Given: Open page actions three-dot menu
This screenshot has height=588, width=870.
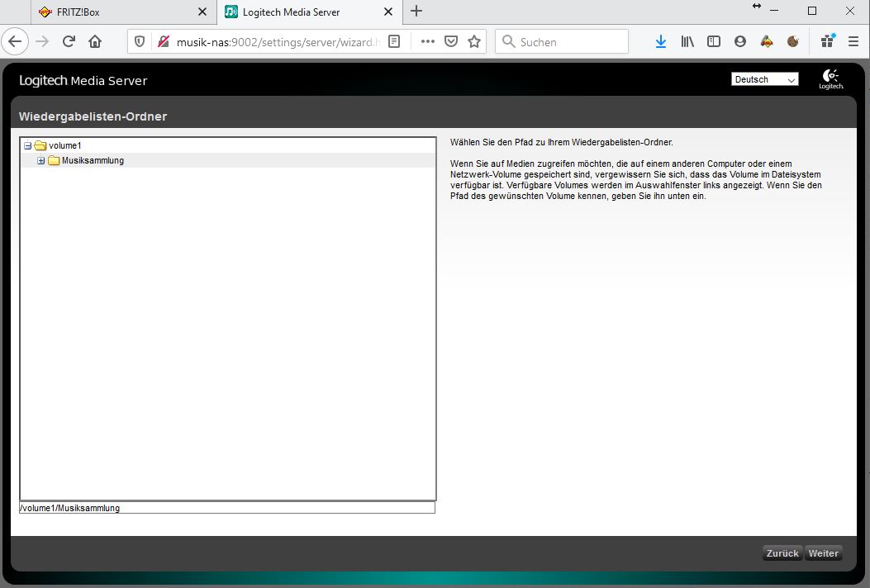Looking at the screenshot, I should [x=427, y=41].
